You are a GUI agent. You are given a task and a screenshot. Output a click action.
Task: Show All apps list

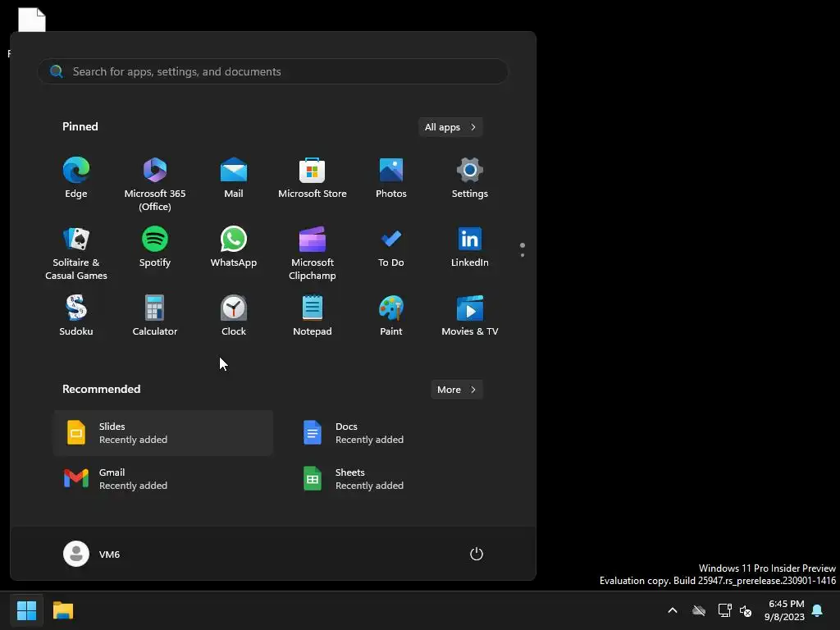[450, 127]
